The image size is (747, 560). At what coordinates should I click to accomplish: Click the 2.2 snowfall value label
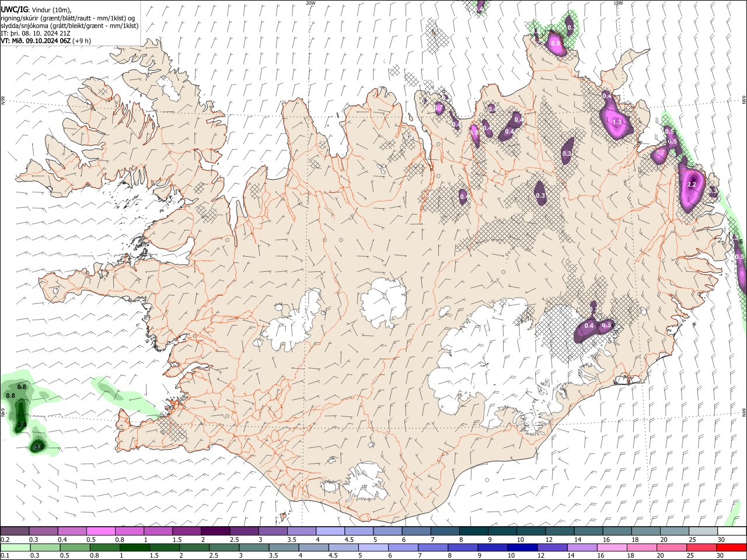click(692, 184)
